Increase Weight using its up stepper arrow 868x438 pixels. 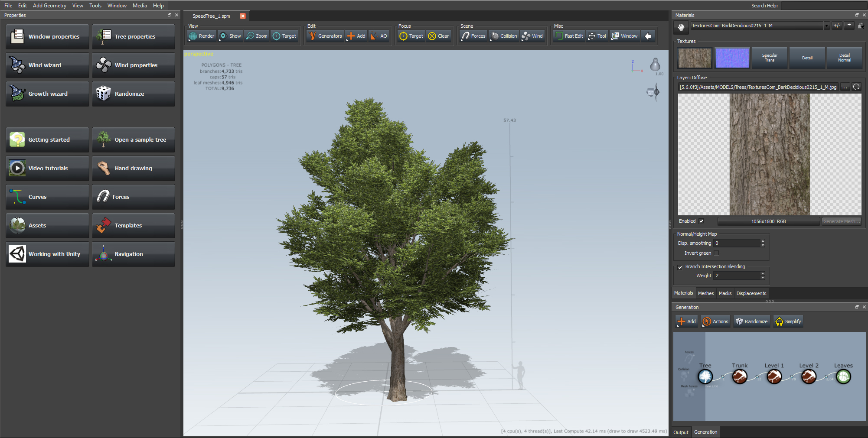click(x=763, y=273)
